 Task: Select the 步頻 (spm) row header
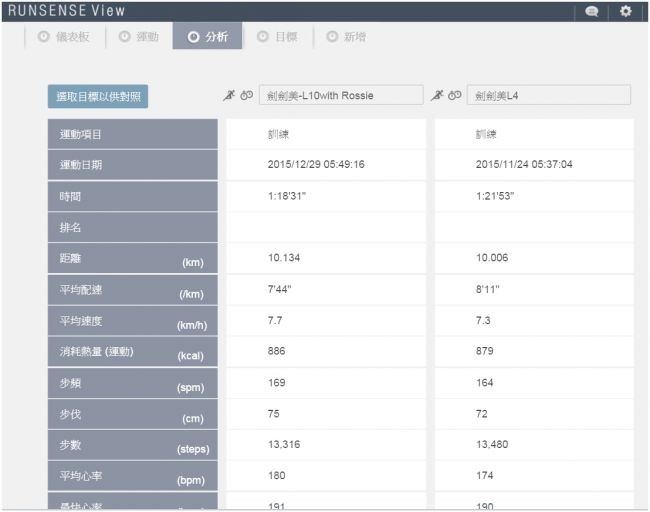(x=133, y=383)
